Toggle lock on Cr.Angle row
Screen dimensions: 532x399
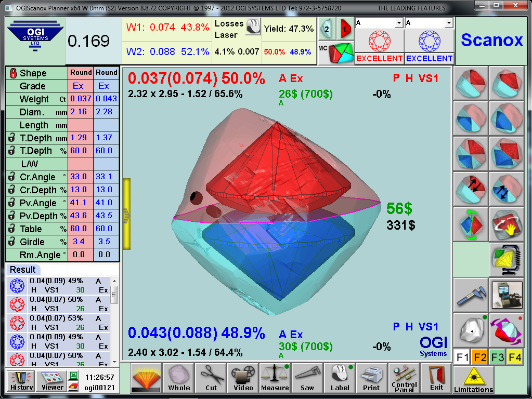point(11,177)
